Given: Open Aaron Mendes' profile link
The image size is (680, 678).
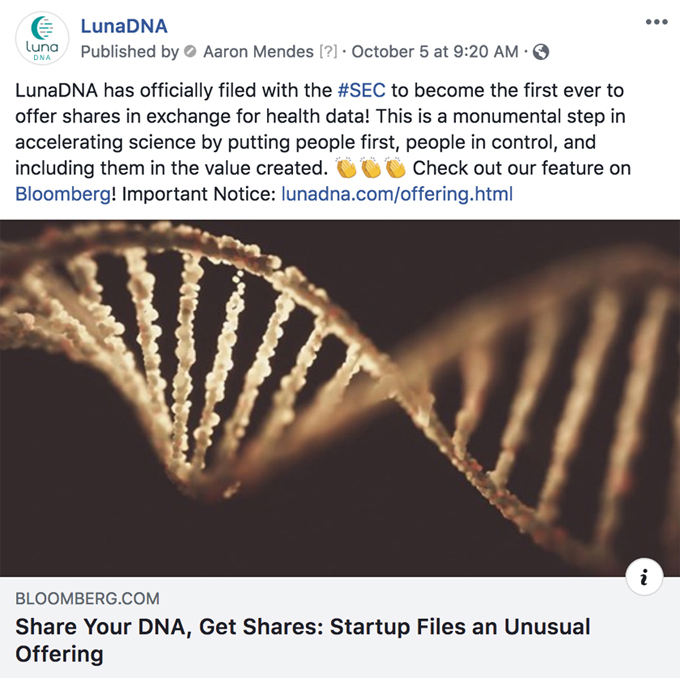Looking at the screenshot, I should 257,51.
